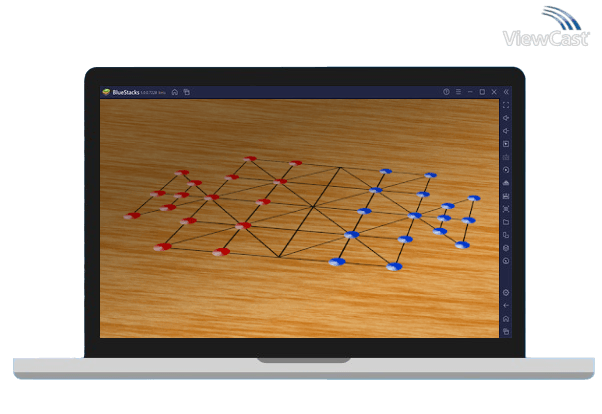Click the BlueStacks home icon in title bar

click(x=175, y=92)
